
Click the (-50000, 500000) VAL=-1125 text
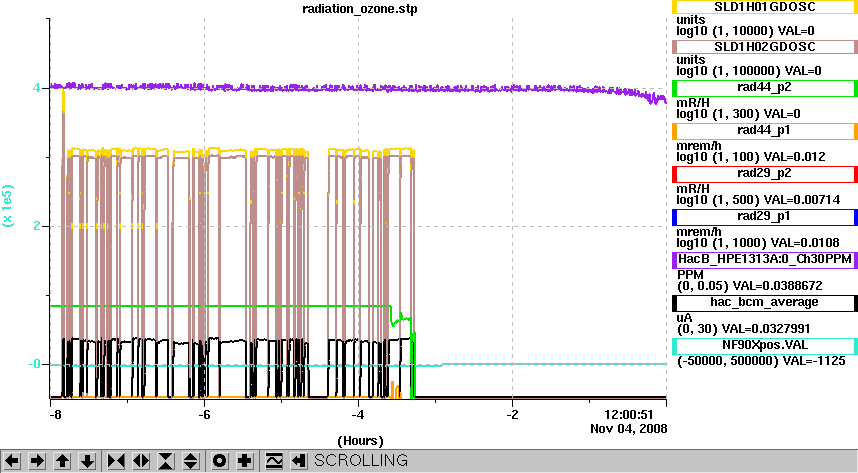click(x=761, y=361)
